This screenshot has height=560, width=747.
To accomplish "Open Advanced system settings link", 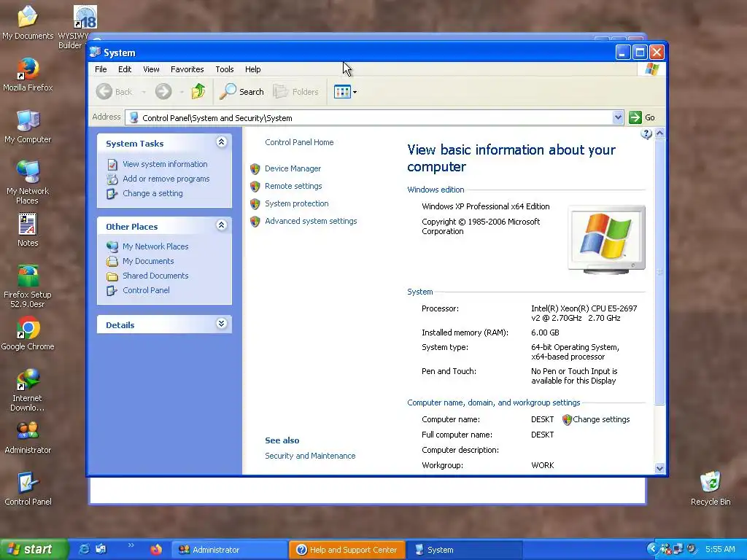I will coord(311,221).
